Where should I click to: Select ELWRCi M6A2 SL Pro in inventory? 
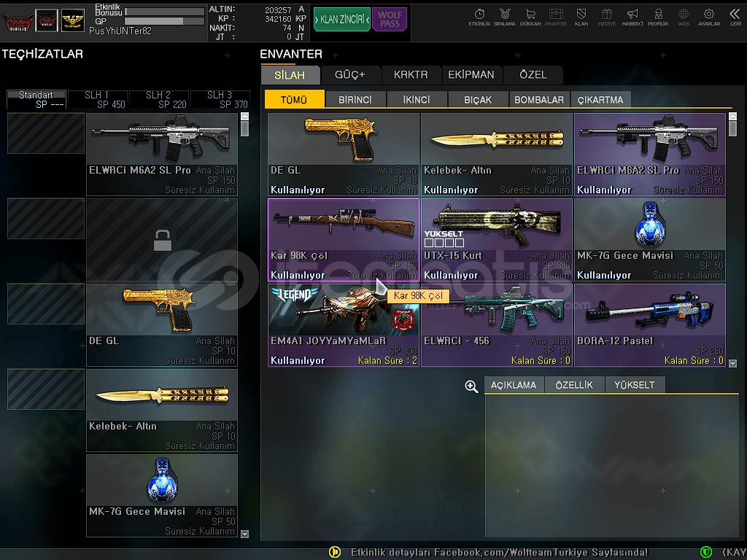click(x=650, y=155)
